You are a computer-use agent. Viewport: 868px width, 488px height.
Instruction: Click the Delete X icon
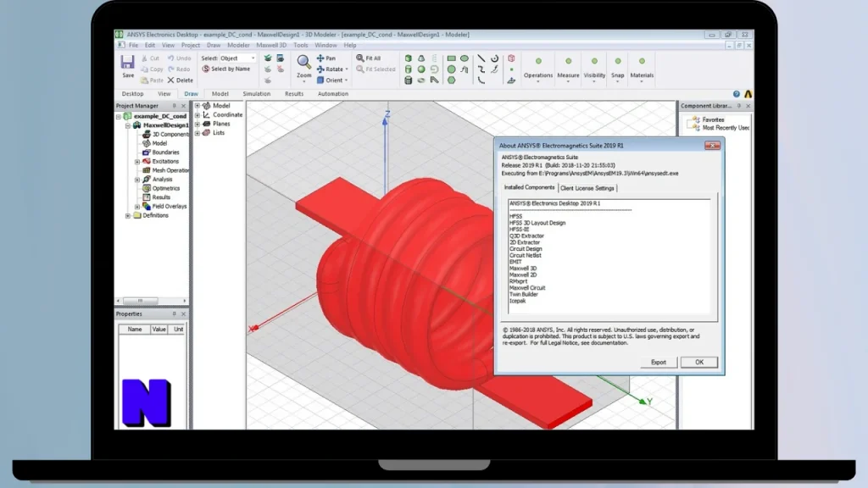coord(171,80)
